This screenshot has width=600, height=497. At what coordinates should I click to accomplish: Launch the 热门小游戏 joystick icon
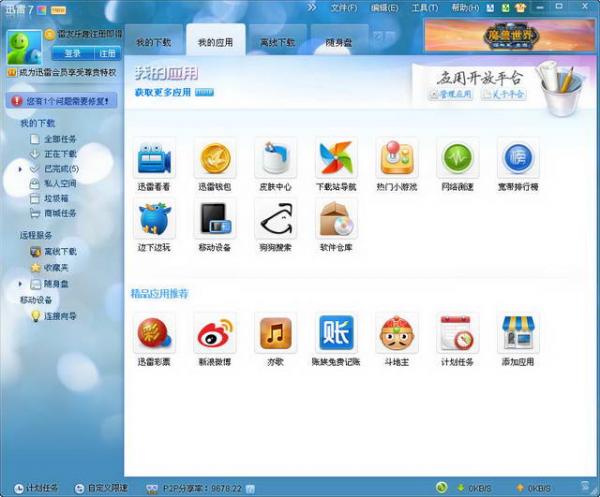tap(397, 158)
